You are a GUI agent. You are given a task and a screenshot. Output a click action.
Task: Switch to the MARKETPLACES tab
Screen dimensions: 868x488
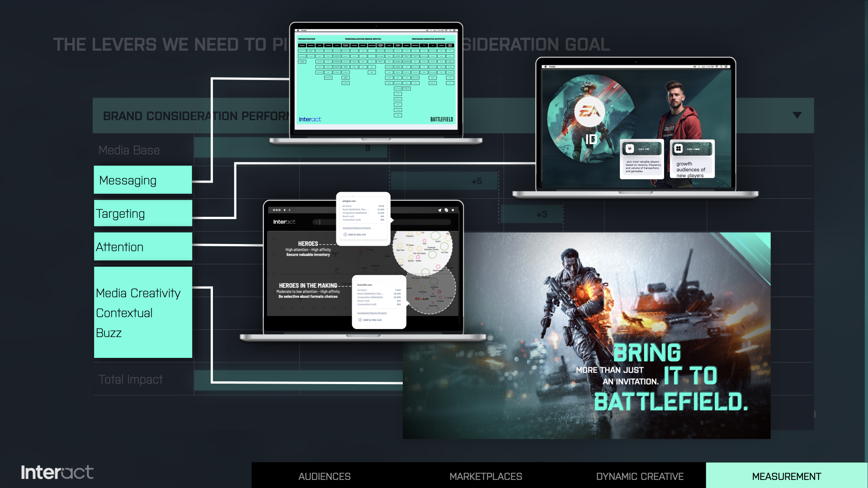pyautogui.click(x=486, y=476)
